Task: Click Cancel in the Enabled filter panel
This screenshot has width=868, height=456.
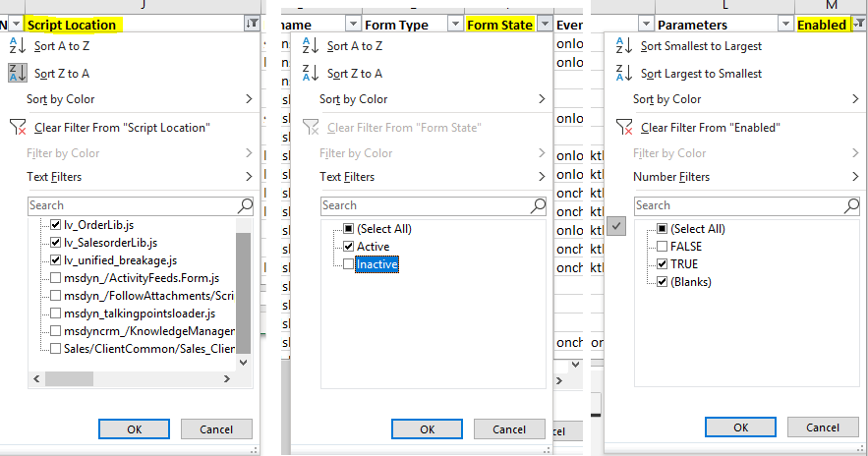Action: click(823, 427)
